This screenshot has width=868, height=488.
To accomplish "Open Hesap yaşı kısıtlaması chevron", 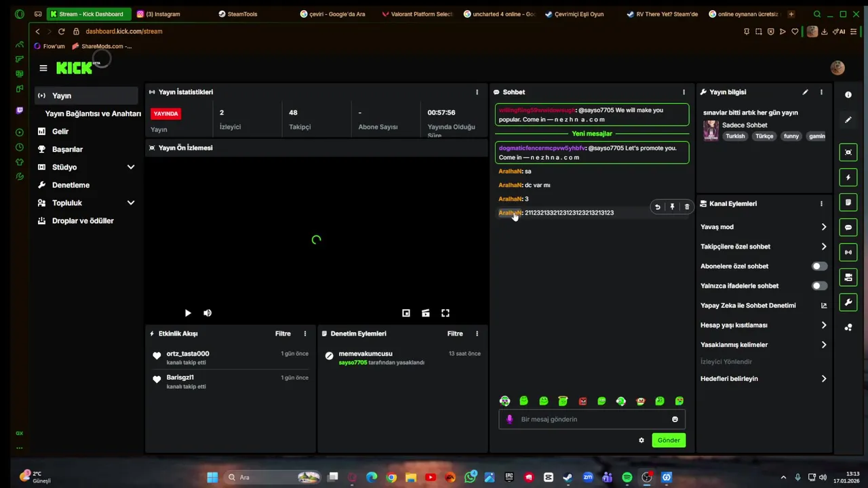I will (x=824, y=325).
